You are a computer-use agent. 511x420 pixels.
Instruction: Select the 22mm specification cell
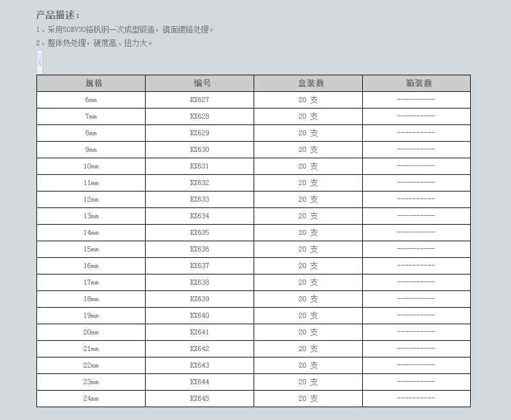[91, 366]
